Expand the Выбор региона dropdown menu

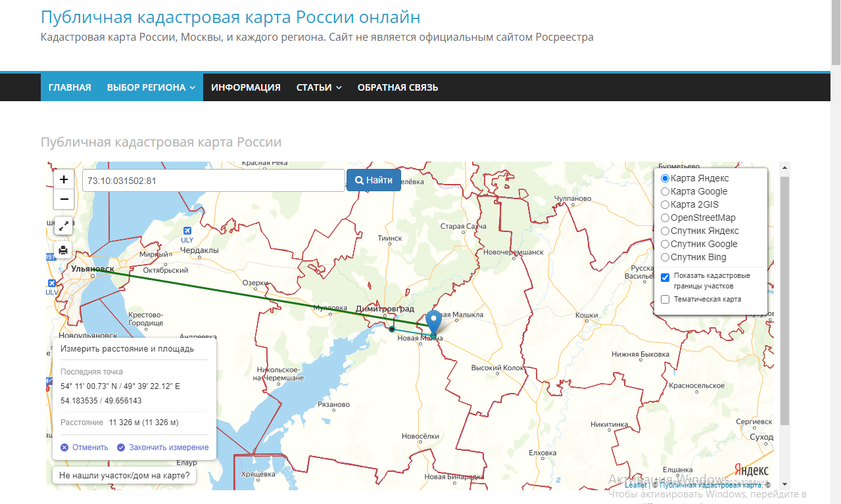151,87
